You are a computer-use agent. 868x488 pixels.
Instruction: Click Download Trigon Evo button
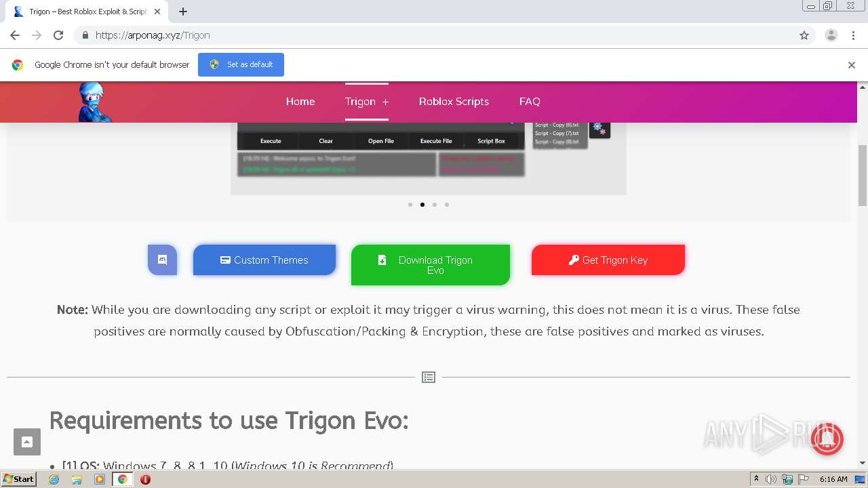(x=431, y=265)
